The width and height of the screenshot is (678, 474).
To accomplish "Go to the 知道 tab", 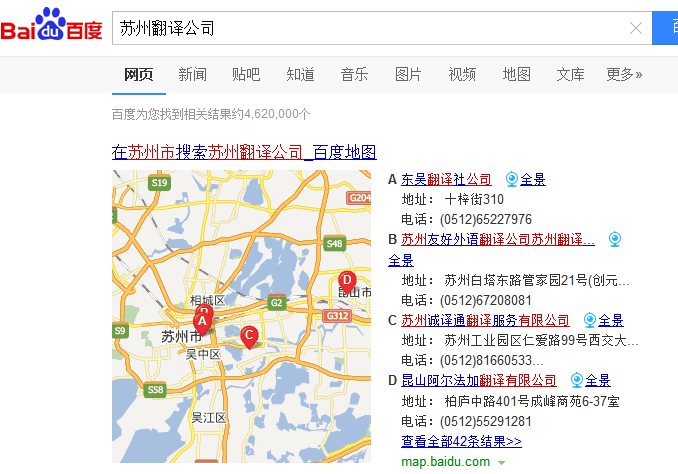I will pos(300,74).
